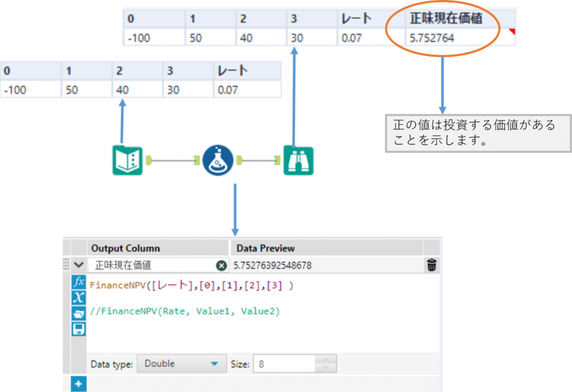This screenshot has height=392, width=572.
Task: Select the 5.752764 result cell
Action: tap(446, 38)
